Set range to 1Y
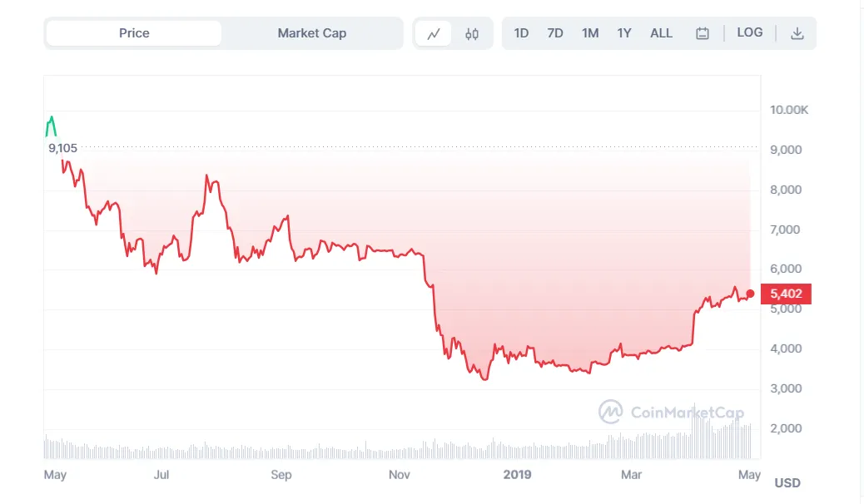864x504 pixels. point(624,33)
